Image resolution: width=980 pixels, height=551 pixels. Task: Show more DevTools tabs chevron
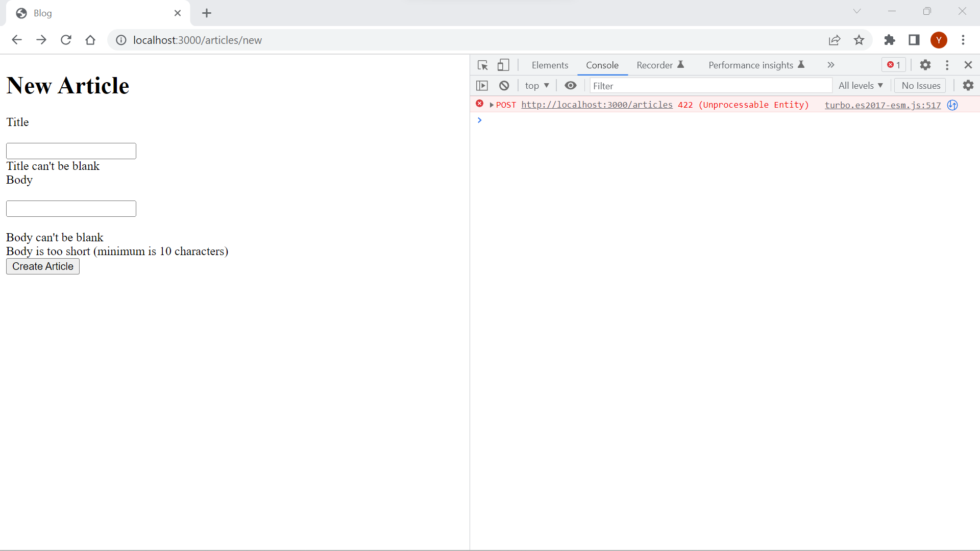tap(830, 65)
